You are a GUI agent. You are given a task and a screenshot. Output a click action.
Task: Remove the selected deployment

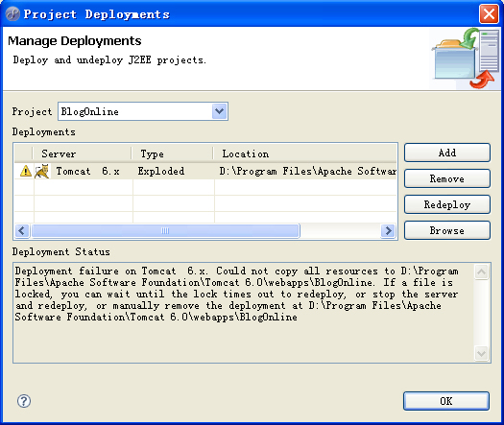click(447, 178)
